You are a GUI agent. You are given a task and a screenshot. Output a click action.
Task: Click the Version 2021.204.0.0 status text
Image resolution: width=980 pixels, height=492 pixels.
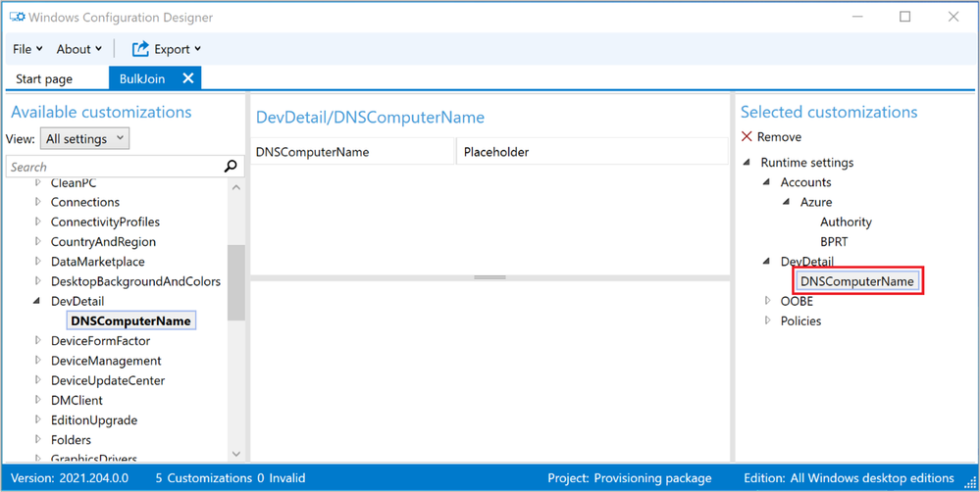click(70, 478)
